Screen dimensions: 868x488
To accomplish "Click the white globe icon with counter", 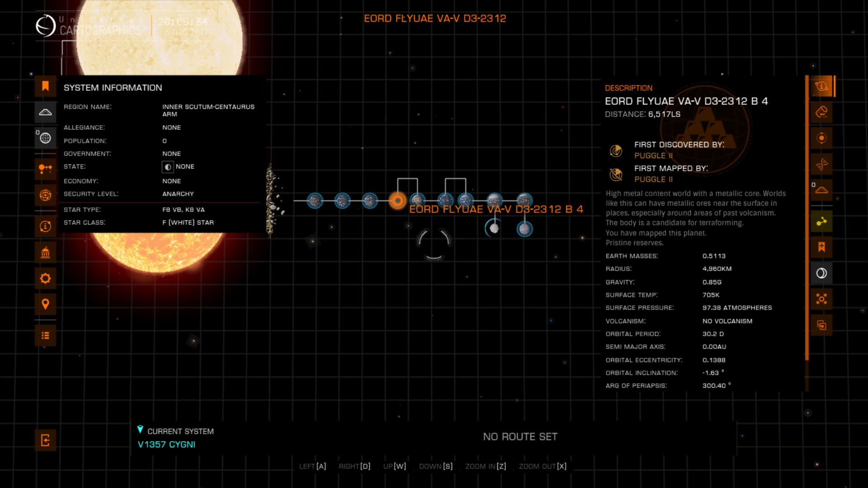I will 45,138.
